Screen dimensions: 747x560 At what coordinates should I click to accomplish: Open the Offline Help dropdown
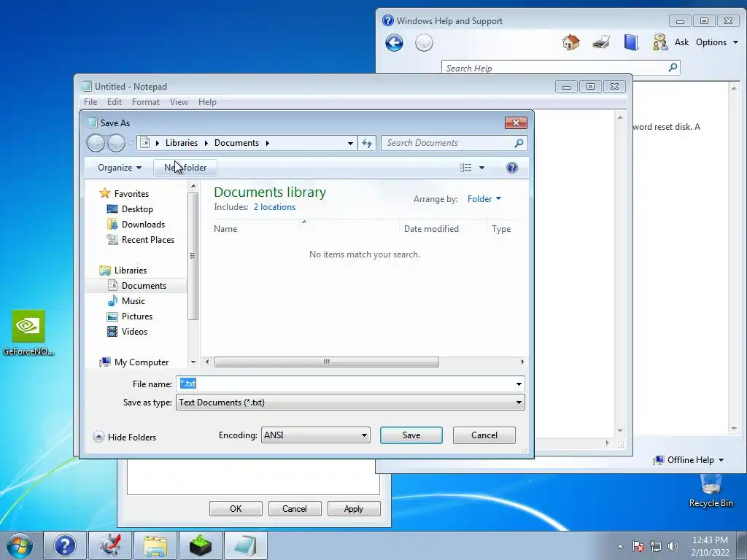[689, 460]
